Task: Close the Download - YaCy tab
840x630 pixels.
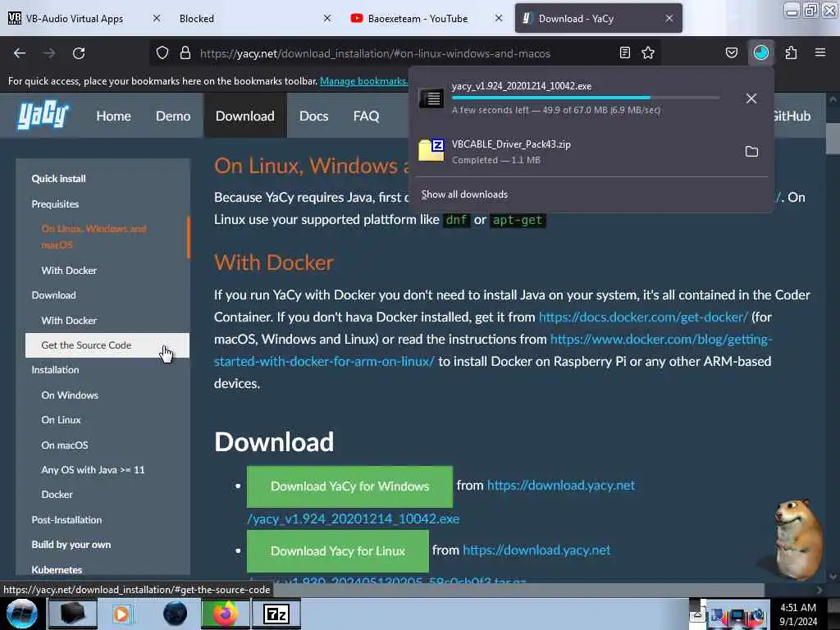Action: tap(669, 18)
